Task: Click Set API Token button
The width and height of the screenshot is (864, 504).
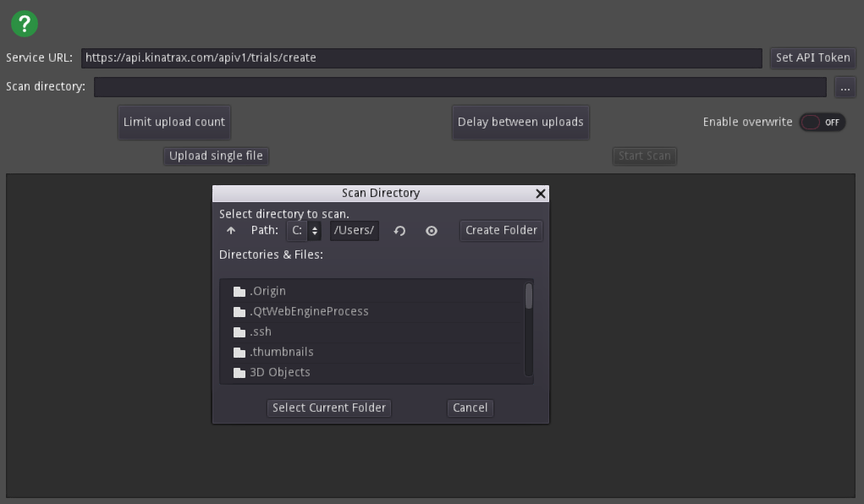Action: (x=812, y=58)
